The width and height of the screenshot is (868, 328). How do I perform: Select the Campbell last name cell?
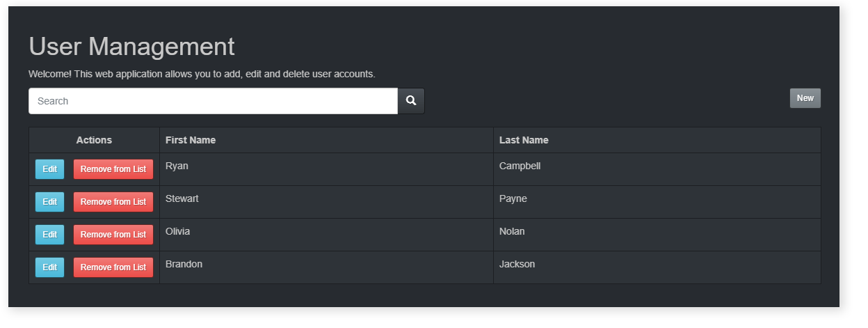520,166
